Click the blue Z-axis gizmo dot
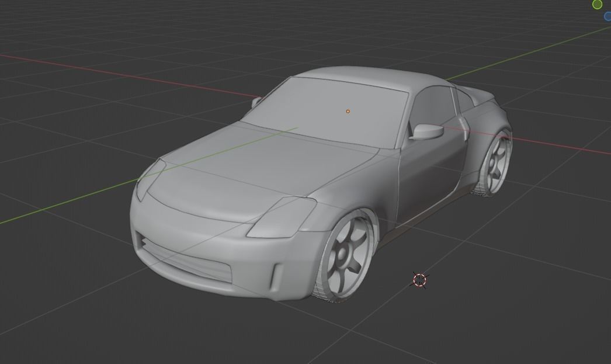Image resolution: width=611 pixels, height=364 pixels. [x=609, y=16]
